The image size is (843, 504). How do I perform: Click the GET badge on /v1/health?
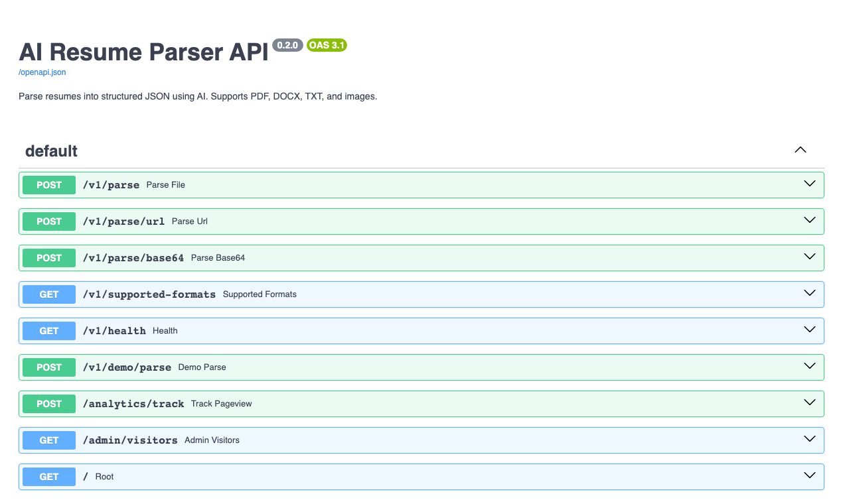point(48,330)
